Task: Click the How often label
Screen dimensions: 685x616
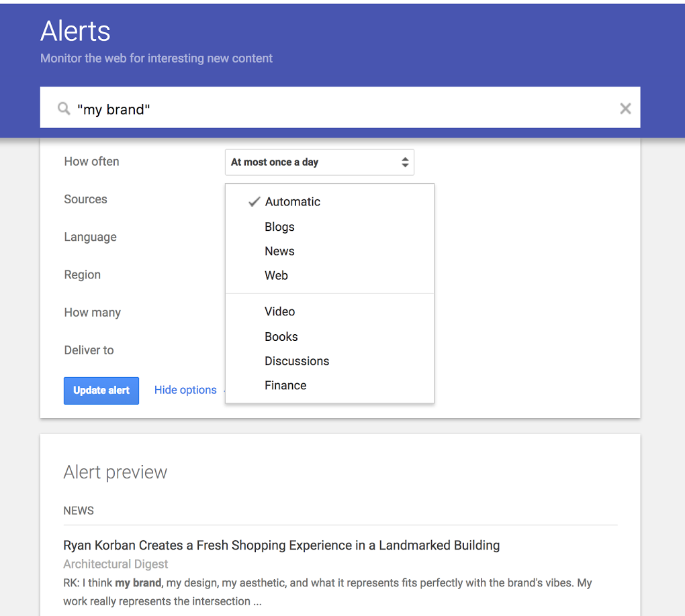Action: coord(92,162)
